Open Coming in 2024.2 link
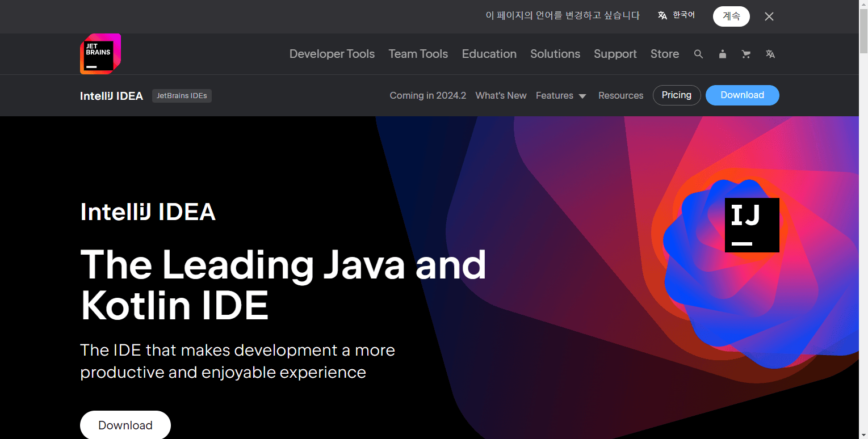This screenshot has height=439, width=868. point(428,95)
